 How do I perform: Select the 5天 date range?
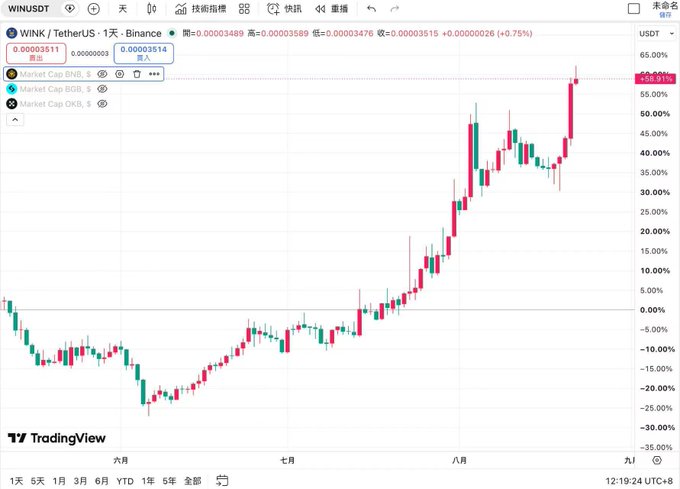pyautogui.click(x=38, y=481)
